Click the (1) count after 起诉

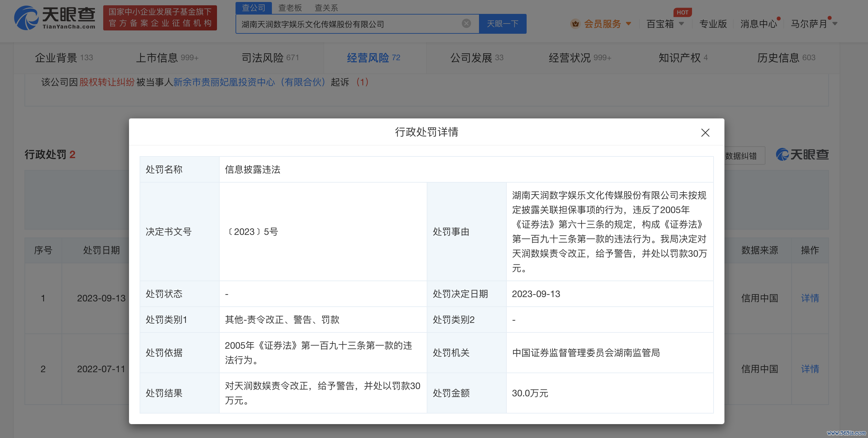coord(362,82)
